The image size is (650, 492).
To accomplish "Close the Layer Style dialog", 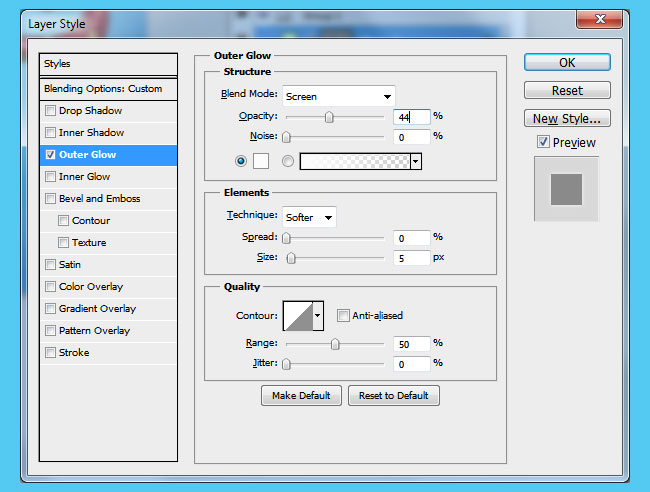I will pos(599,19).
